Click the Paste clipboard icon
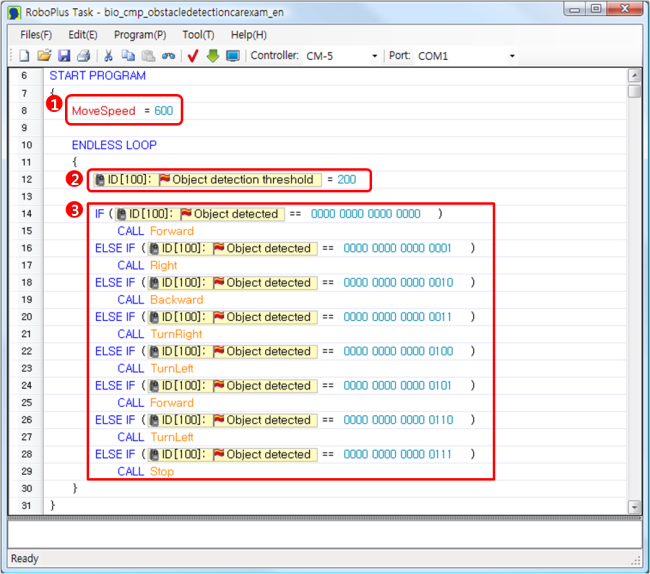This screenshot has width=650, height=574. [148, 56]
